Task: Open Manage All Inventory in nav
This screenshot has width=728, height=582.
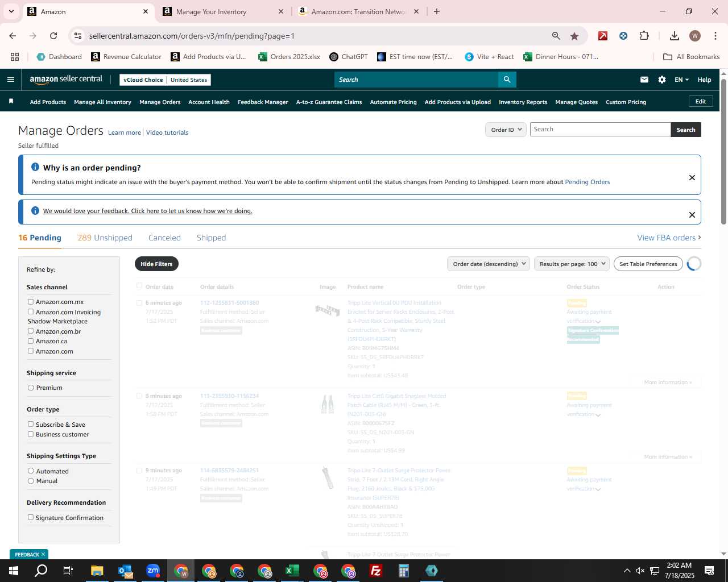Action: coord(102,102)
